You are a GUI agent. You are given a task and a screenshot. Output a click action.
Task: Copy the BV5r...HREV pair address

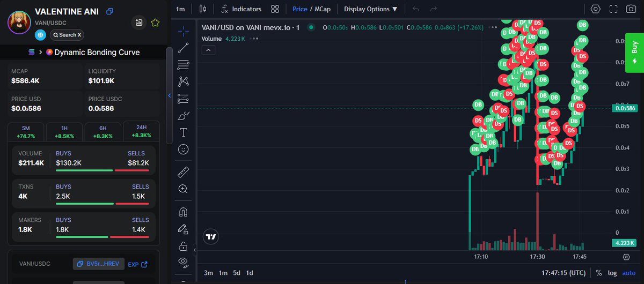tap(99, 264)
